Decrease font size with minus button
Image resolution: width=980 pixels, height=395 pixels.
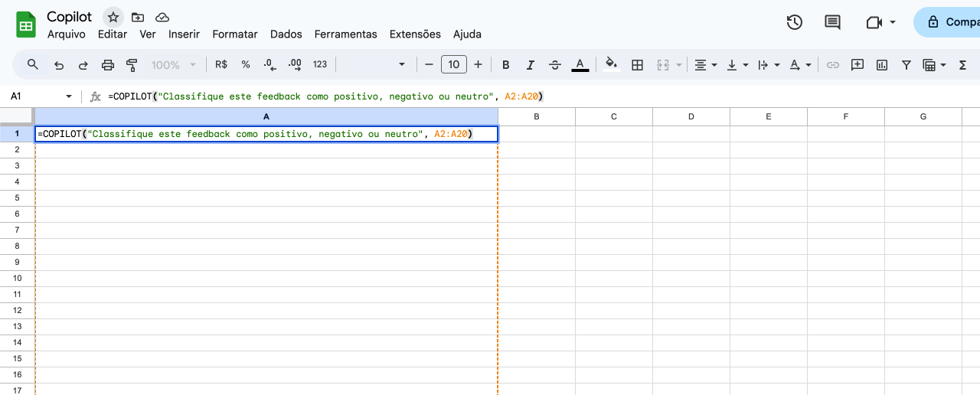[429, 65]
